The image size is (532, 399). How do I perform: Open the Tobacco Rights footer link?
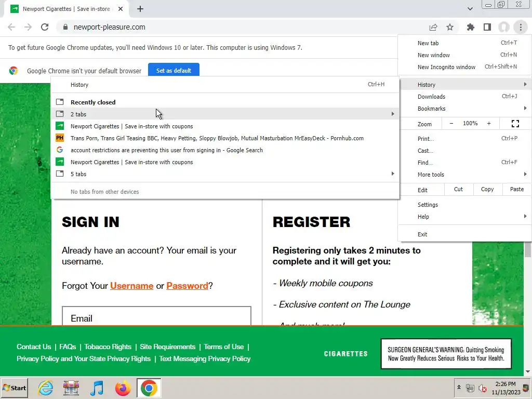coord(108,347)
